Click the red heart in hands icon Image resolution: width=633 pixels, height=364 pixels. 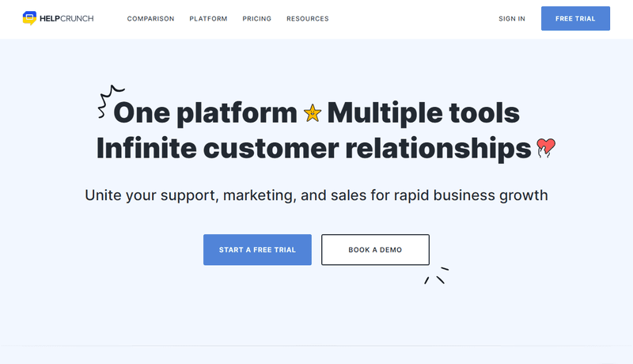[546, 148]
